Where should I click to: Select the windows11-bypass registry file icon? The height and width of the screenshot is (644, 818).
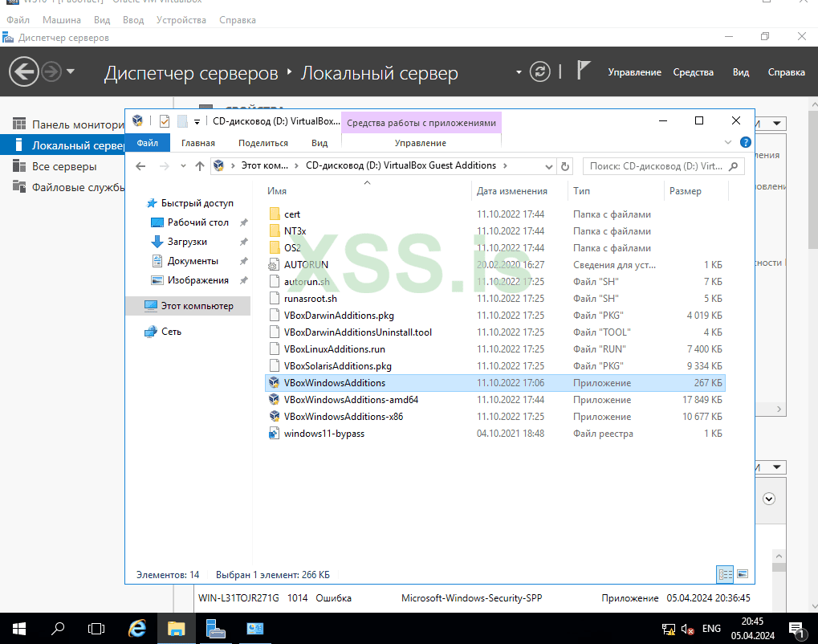click(x=275, y=433)
